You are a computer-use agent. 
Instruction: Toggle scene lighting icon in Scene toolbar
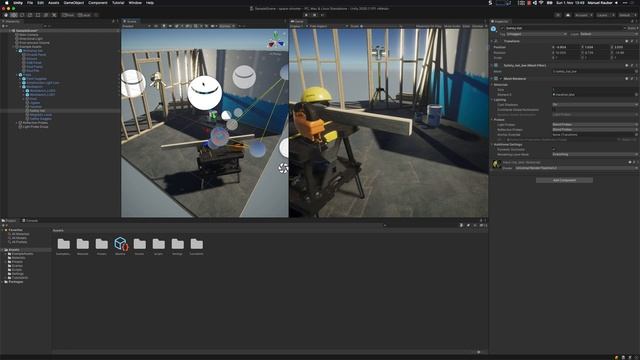coord(164,26)
